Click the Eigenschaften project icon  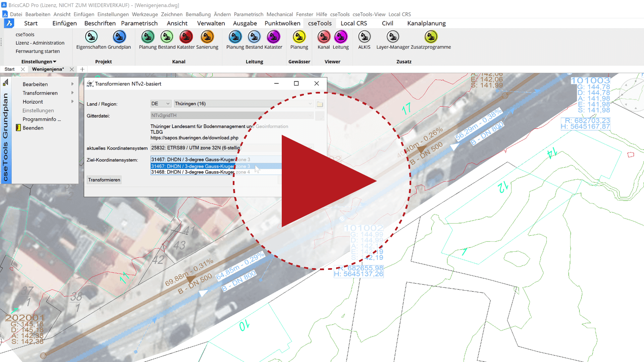pyautogui.click(x=91, y=37)
